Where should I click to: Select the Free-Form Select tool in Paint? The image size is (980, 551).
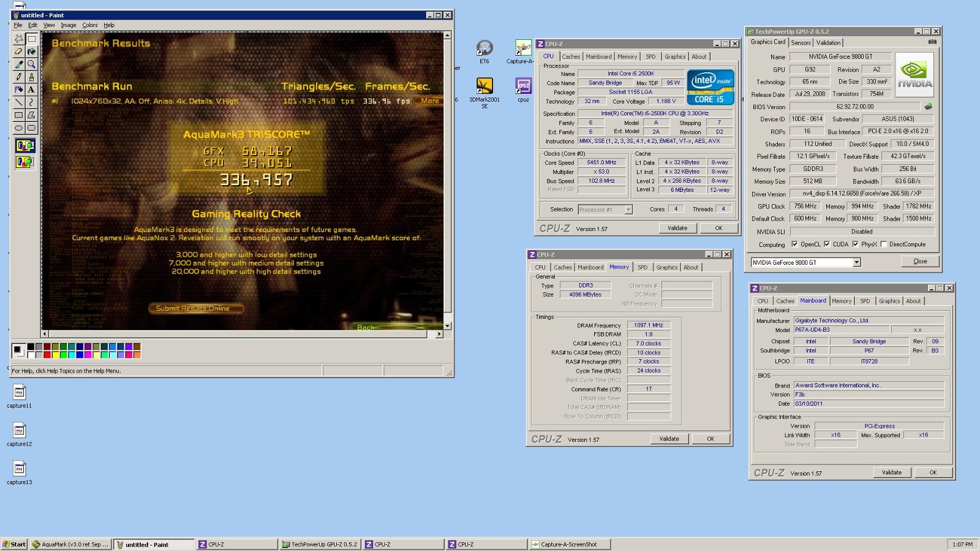(19, 39)
